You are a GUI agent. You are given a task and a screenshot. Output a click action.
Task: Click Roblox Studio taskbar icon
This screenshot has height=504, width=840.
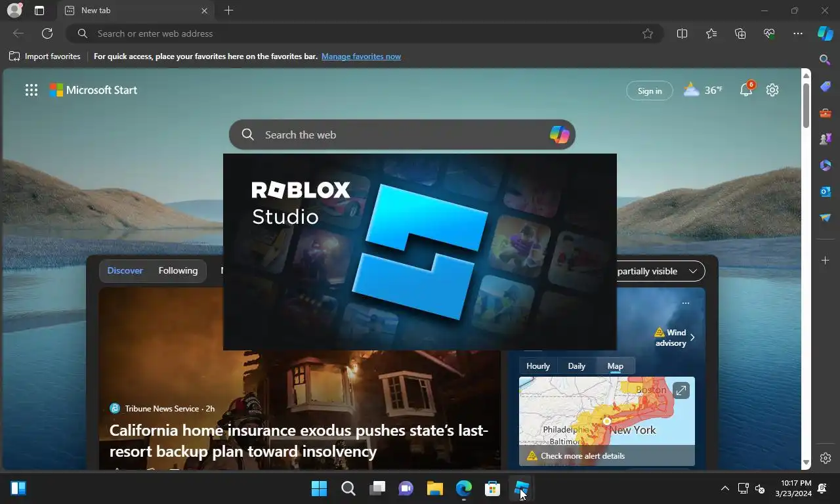click(522, 488)
